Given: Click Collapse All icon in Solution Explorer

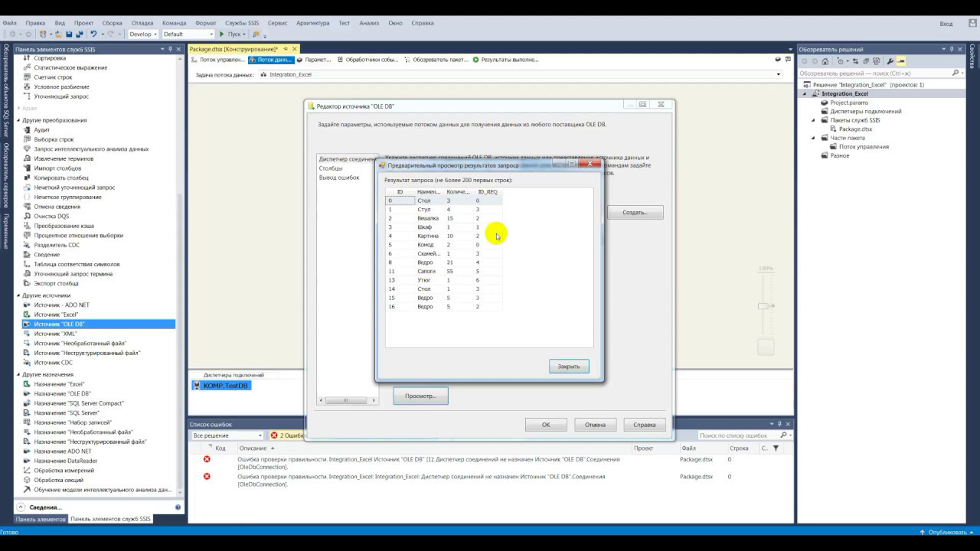Looking at the screenshot, I should [x=866, y=61].
